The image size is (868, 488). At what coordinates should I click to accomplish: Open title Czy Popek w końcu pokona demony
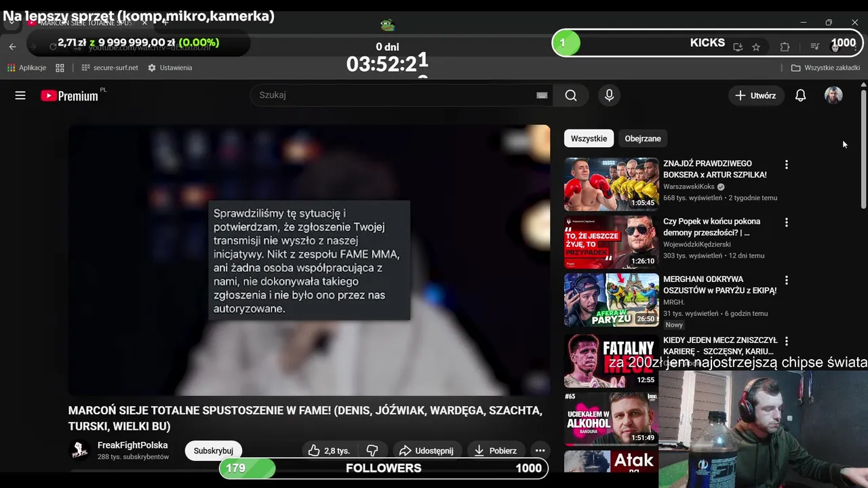[x=712, y=227]
